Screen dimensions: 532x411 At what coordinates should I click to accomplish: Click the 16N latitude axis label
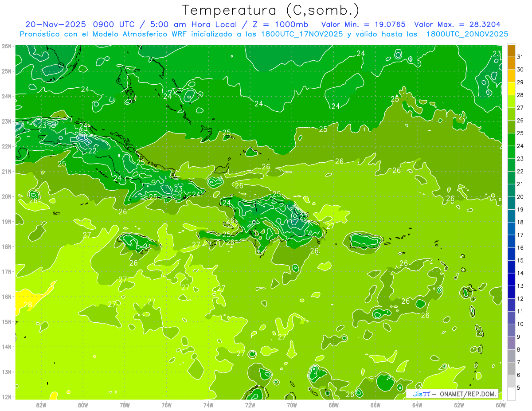tap(6, 297)
